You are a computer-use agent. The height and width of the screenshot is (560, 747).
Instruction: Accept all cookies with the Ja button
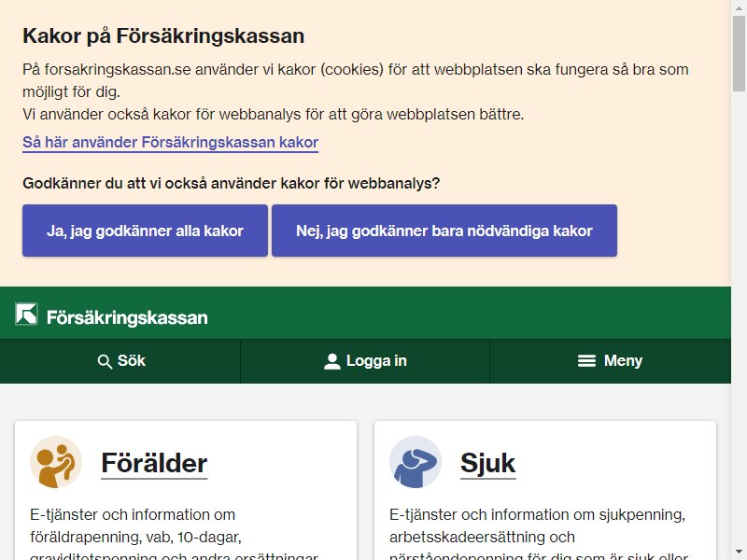pos(145,231)
